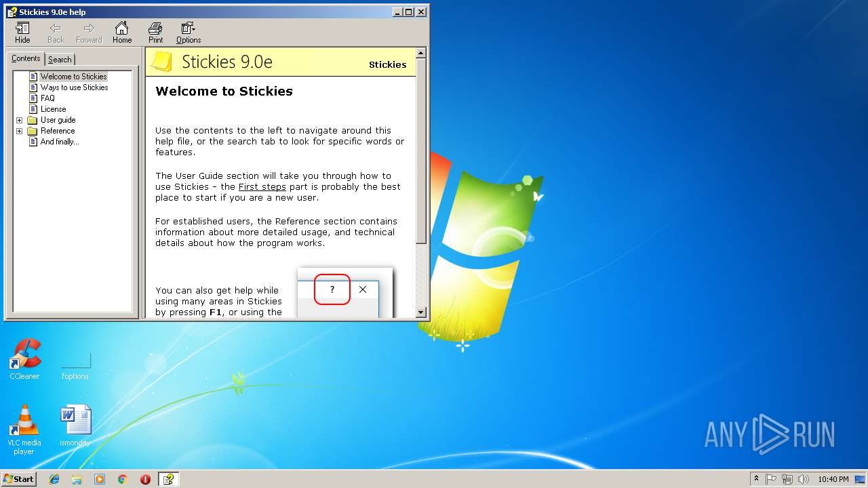868x488 pixels.
Task: Launch Internet Explorer from taskbar
Action: 54,479
